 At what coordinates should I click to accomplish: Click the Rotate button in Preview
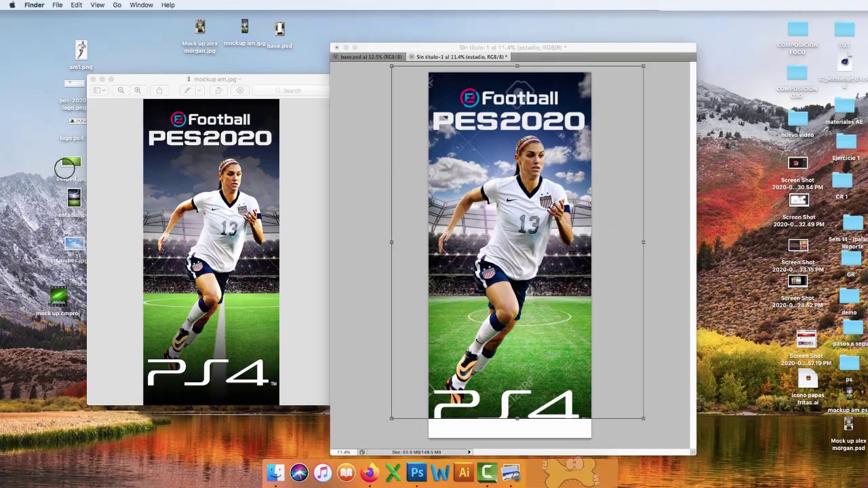218,90
